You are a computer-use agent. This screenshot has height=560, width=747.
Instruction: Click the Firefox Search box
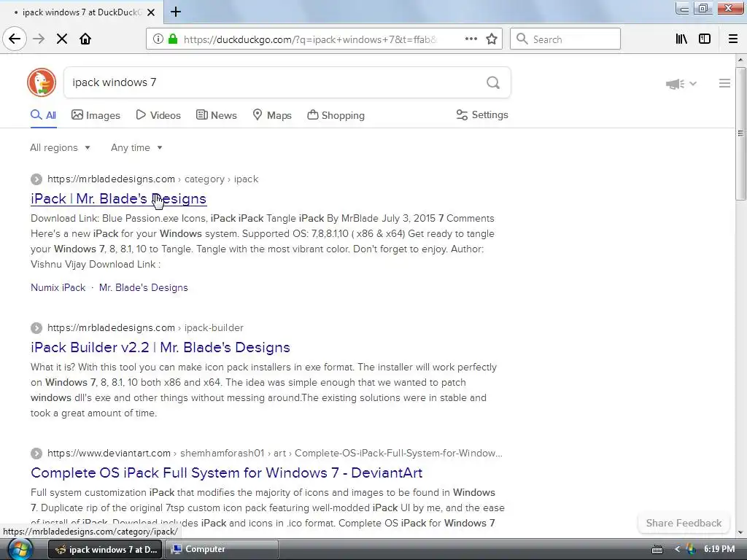coord(565,39)
